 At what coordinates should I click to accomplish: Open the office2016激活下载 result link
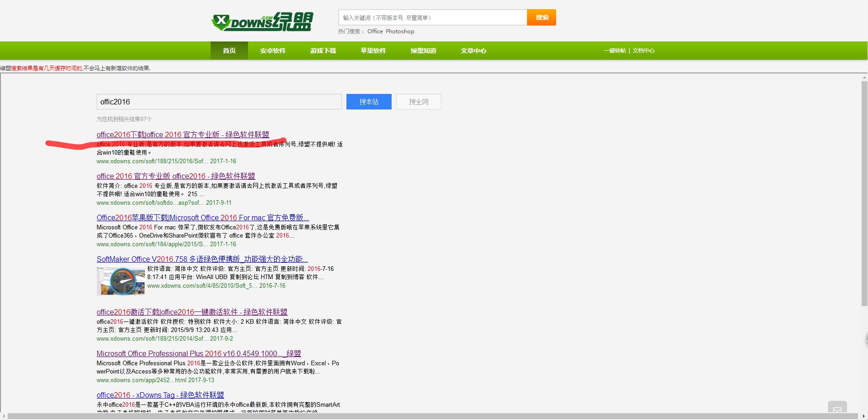tap(192, 312)
